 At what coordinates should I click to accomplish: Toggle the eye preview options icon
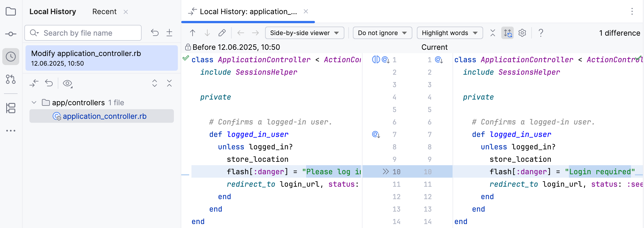(x=67, y=83)
